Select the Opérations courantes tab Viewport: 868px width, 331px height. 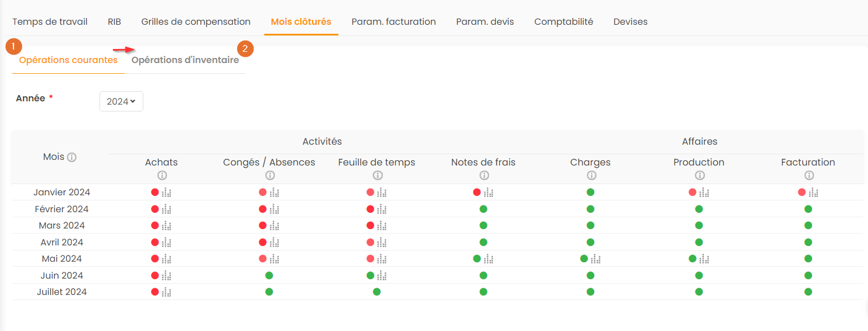coord(68,60)
